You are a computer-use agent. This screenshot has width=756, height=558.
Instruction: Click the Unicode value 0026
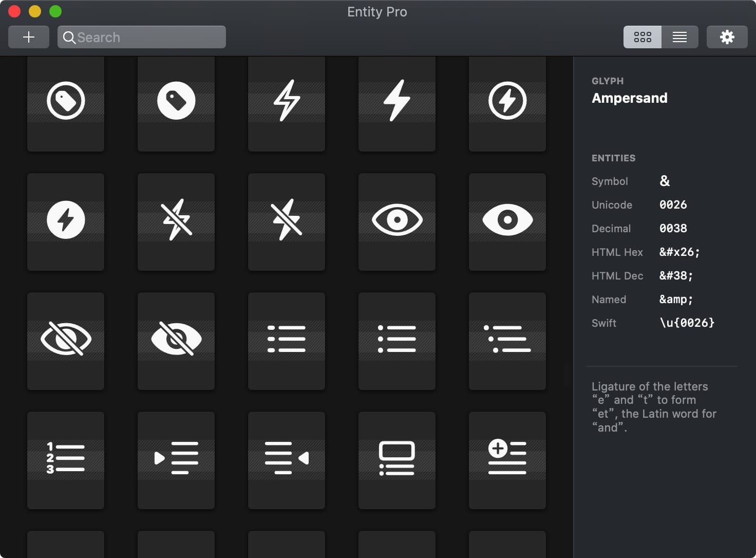(673, 204)
